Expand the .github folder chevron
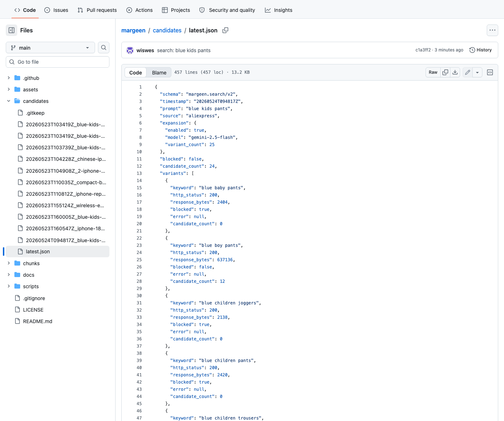 pos(9,78)
